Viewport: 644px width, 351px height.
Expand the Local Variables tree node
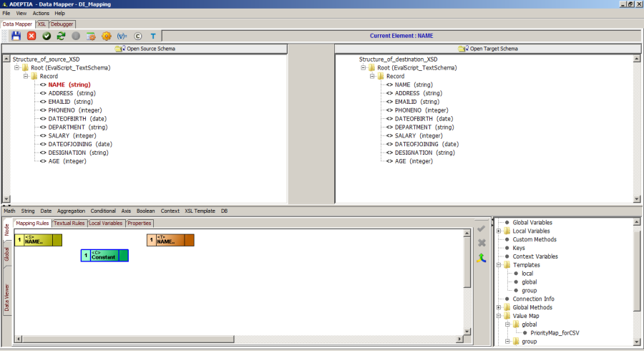coord(499,231)
